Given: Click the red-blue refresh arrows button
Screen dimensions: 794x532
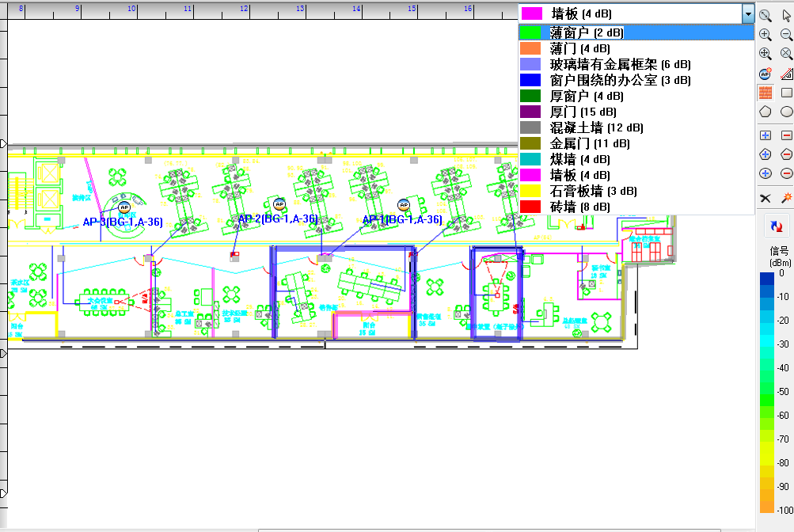Looking at the screenshot, I should coord(776,226).
